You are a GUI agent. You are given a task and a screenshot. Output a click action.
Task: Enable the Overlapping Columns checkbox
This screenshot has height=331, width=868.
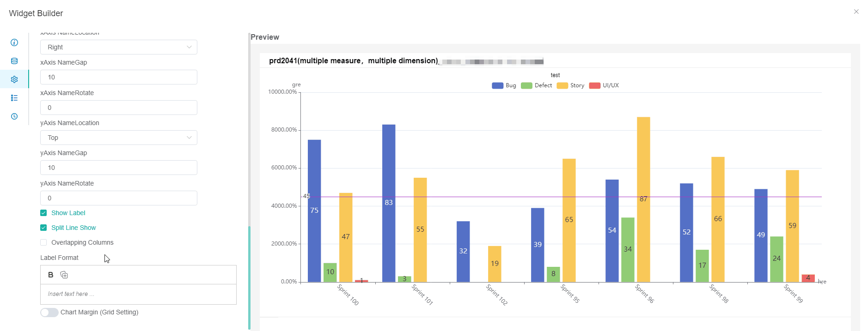(x=43, y=242)
